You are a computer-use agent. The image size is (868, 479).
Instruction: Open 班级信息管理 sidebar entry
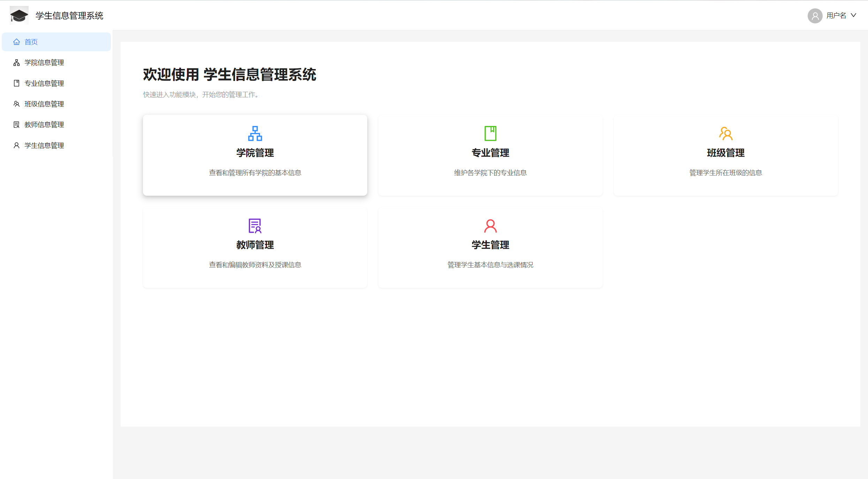tap(44, 104)
